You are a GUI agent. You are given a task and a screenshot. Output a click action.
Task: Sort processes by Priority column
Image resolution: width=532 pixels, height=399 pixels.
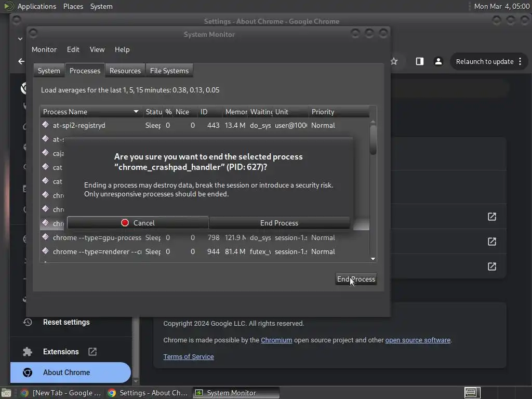tap(339, 112)
